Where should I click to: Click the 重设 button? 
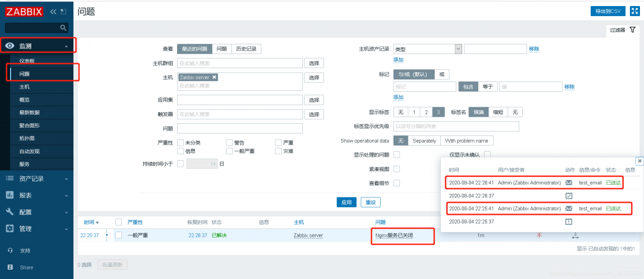pyautogui.click(x=371, y=202)
